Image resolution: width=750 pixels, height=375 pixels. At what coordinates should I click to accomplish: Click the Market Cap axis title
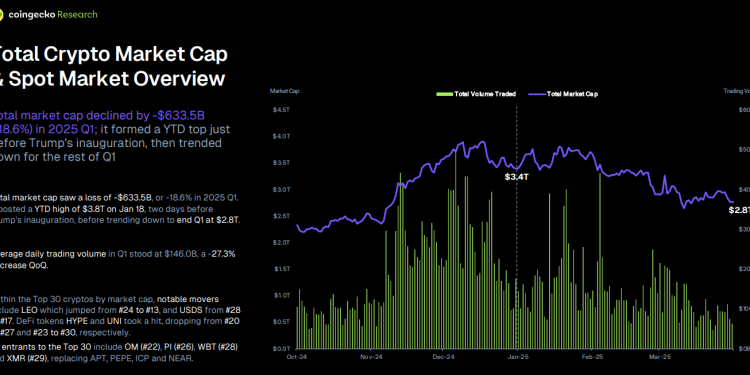coord(285,91)
